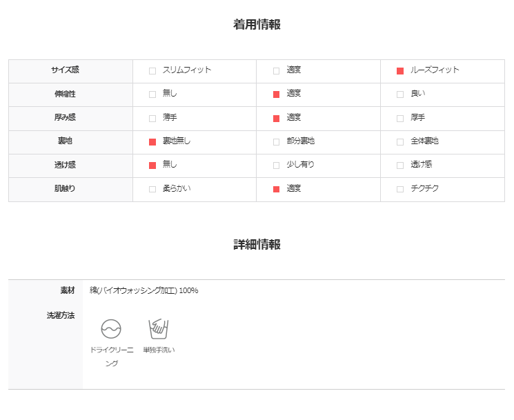The width and height of the screenshot is (514, 420).
Task: Toggle the 適度 checkbox in 伸縮性 row
Action: point(277,94)
